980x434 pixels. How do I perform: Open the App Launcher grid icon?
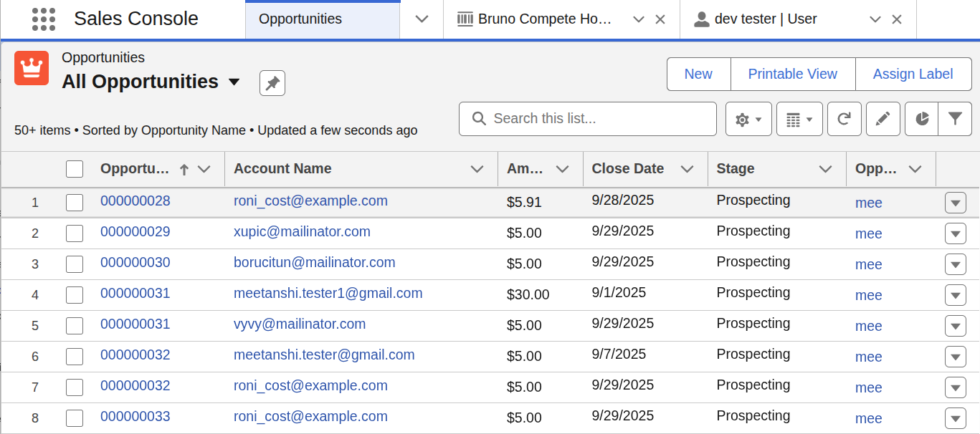[44, 19]
